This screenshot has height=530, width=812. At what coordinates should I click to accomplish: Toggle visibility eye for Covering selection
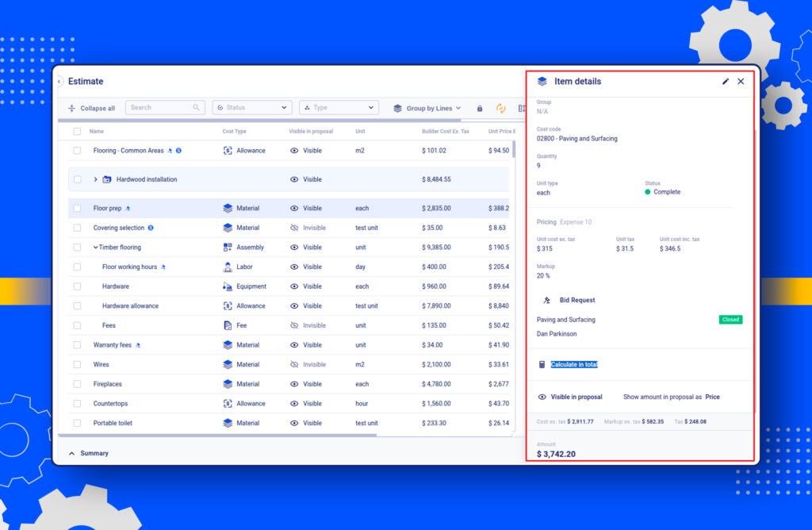(294, 228)
